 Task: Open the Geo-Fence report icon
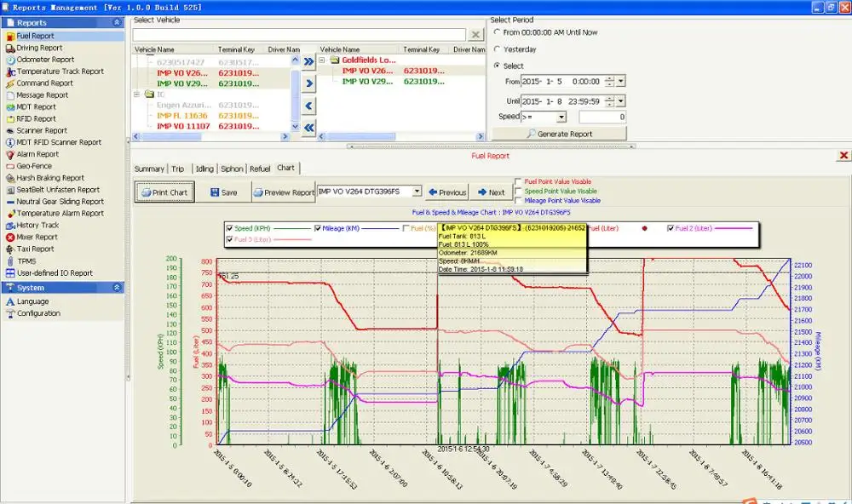[x=10, y=166]
